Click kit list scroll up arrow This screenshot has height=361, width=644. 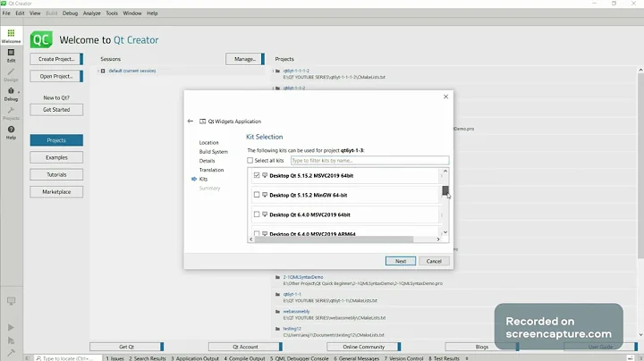[x=445, y=171]
